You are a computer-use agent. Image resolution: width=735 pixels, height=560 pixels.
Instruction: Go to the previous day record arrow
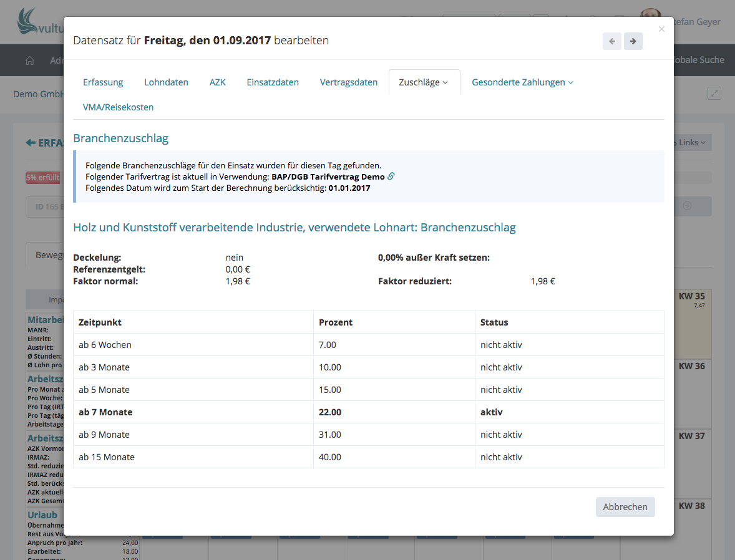tap(611, 41)
